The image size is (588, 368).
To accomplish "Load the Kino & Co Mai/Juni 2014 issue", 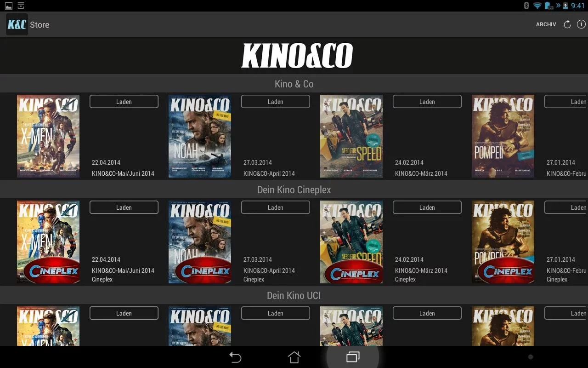I will (124, 102).
